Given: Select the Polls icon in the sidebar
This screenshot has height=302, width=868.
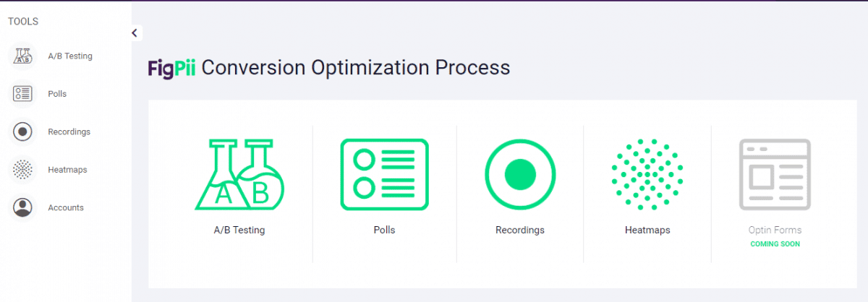Looking at the screenshot, I should click(x=23, y=93).
